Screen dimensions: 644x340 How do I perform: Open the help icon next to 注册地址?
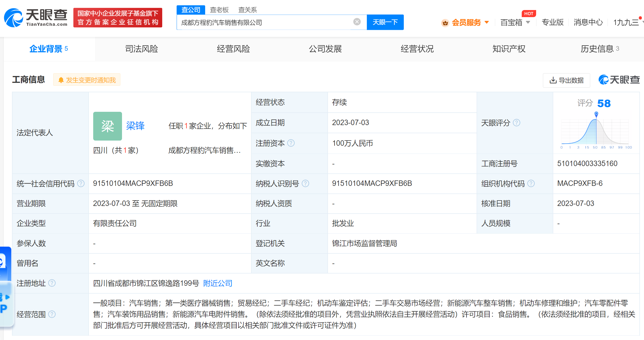click(52, 283)
